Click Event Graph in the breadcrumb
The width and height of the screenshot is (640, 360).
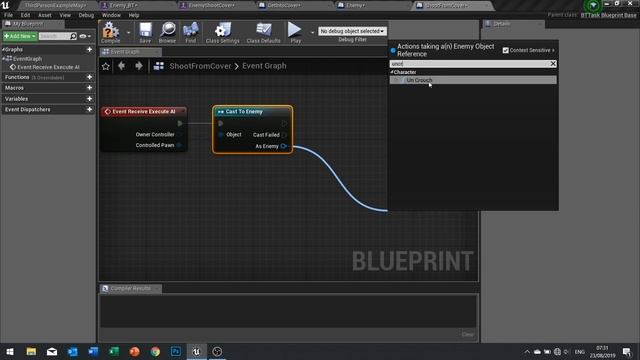click(264, 66)
